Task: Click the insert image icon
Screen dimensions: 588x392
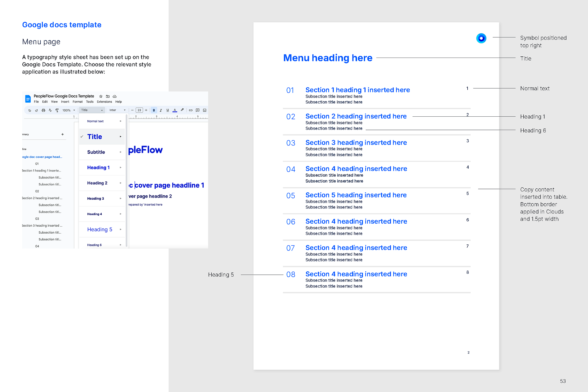Action: tap(205, 110)
